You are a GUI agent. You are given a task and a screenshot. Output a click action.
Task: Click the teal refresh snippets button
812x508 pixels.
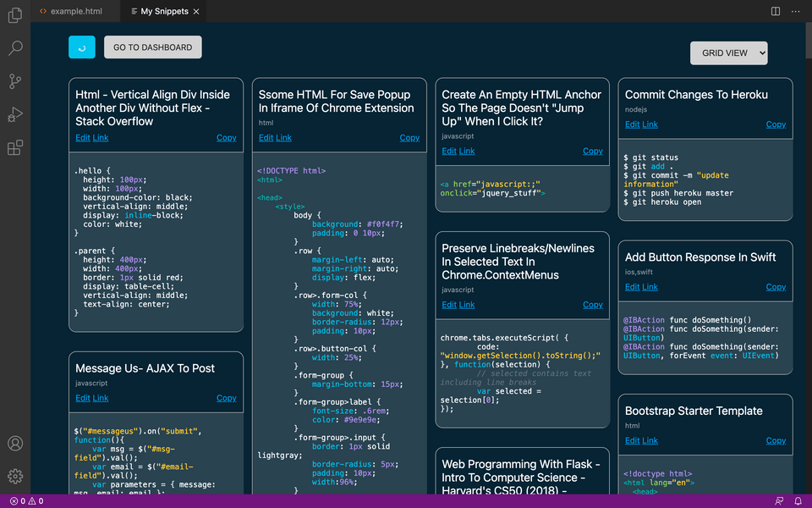tap(81, 47)
